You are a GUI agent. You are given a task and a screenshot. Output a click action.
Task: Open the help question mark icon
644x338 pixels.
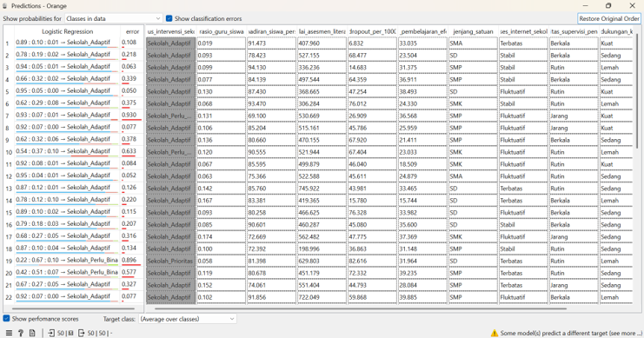21,333
